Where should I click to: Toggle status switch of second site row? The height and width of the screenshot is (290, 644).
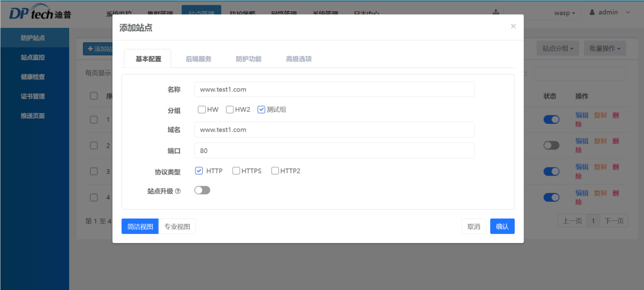(x=551, y=145)
